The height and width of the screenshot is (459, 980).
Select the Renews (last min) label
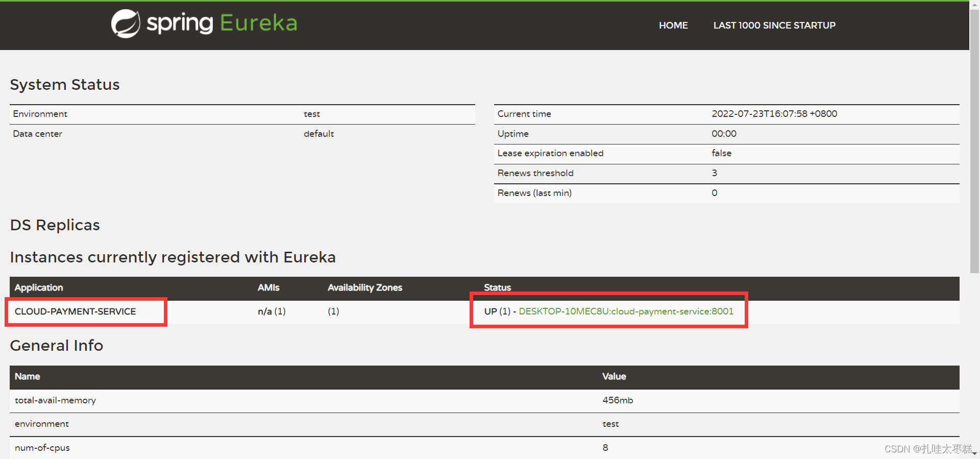coord(534,193)
